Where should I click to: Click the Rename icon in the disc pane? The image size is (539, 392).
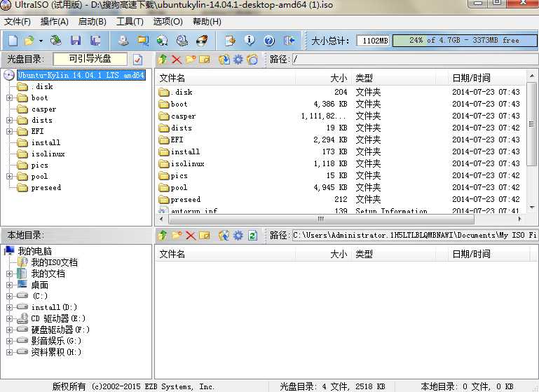pos(204,60)
